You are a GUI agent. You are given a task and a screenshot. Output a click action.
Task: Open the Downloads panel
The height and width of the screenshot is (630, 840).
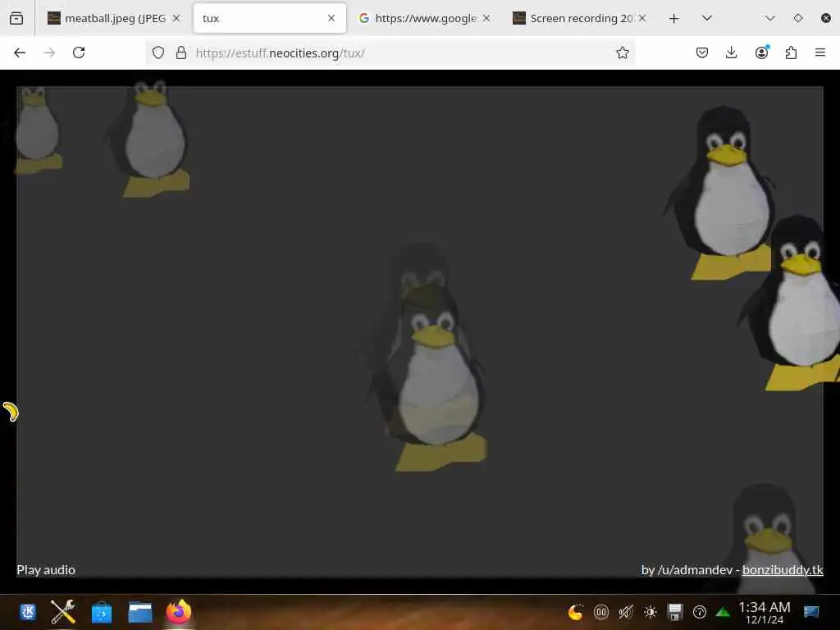[x=731, y=52]
